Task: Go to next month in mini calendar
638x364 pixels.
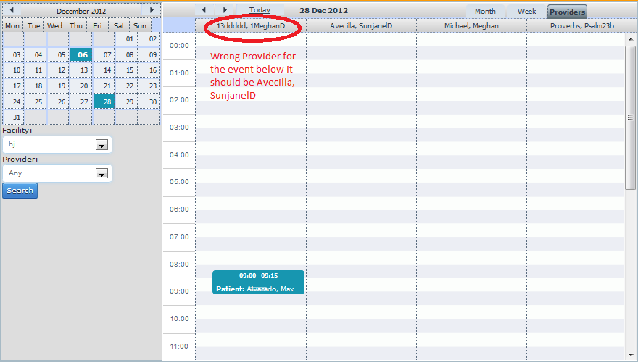Action: 152,10
